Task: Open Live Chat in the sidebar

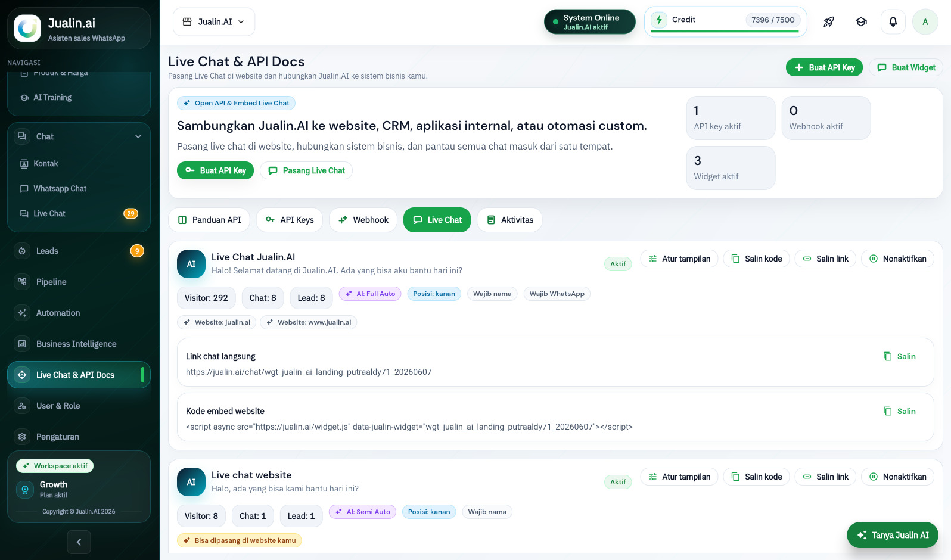Action: 79,214
